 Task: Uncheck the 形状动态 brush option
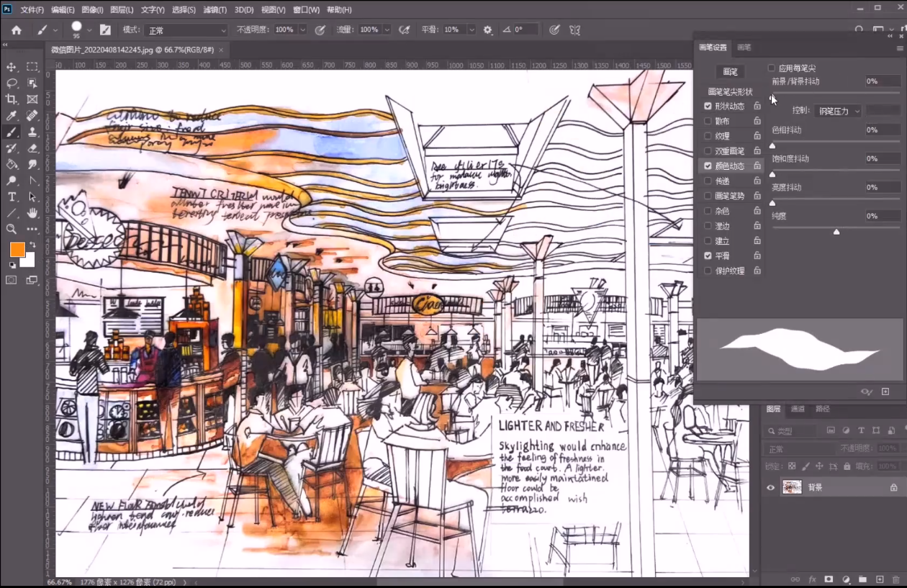[708, 106]
